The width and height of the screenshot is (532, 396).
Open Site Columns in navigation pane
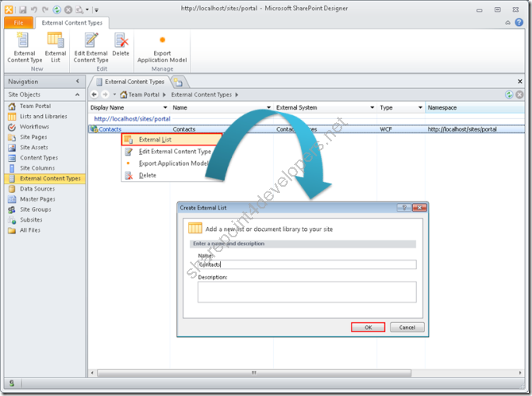37,168
